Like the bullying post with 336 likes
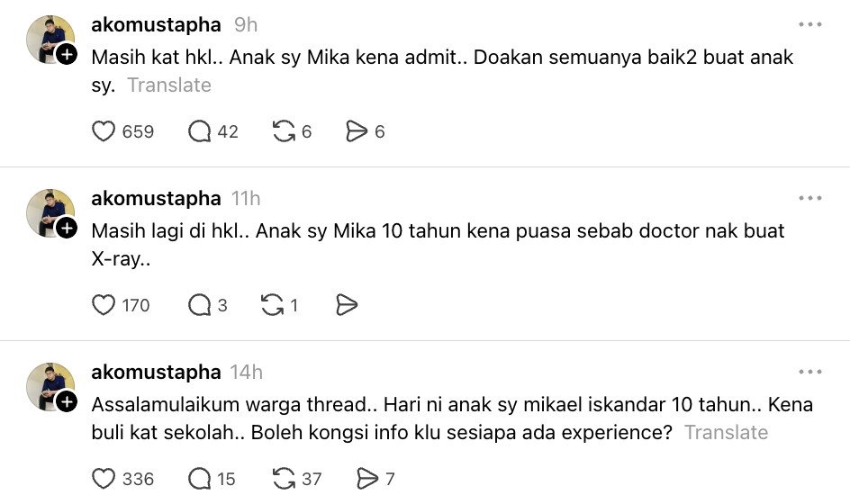The image size is (850, 504). (x=104, y=479)
